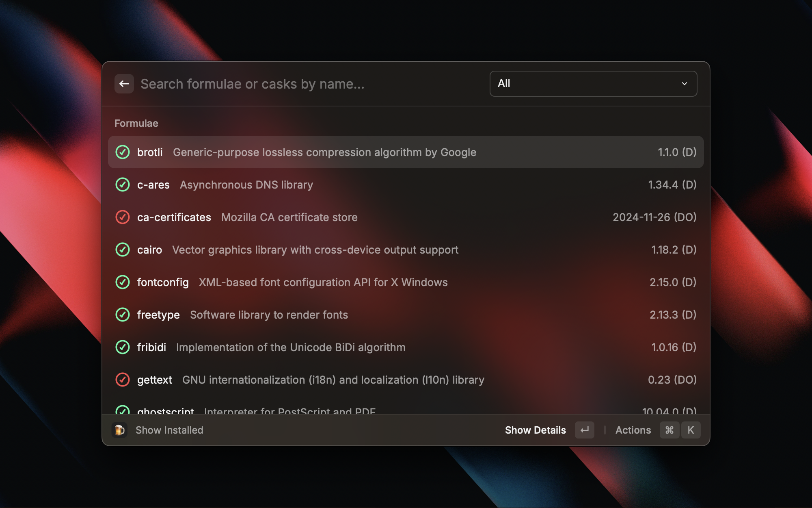
Task: Click red outdated icon beside ca-certificates
Action: (x=123, y=217)
